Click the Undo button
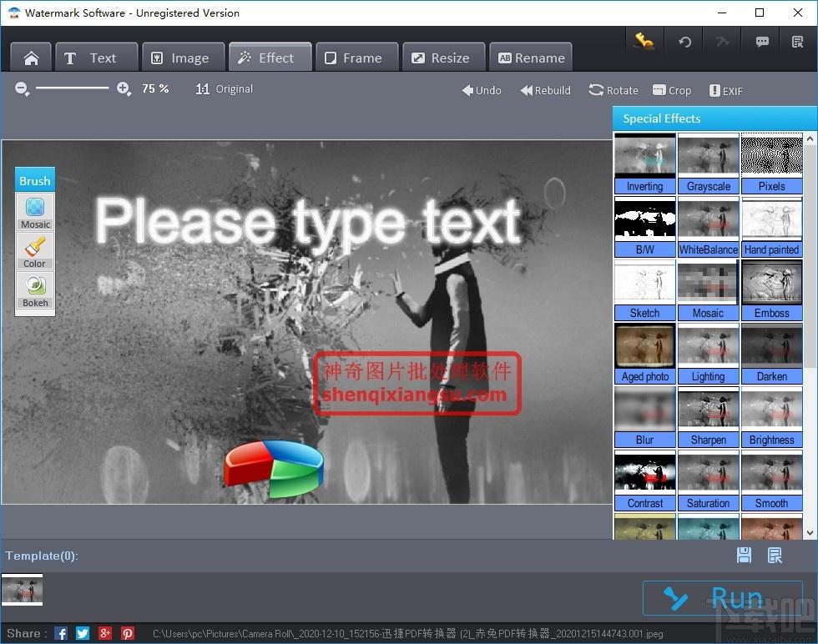 pyautogui.click(x=482, y=90)
